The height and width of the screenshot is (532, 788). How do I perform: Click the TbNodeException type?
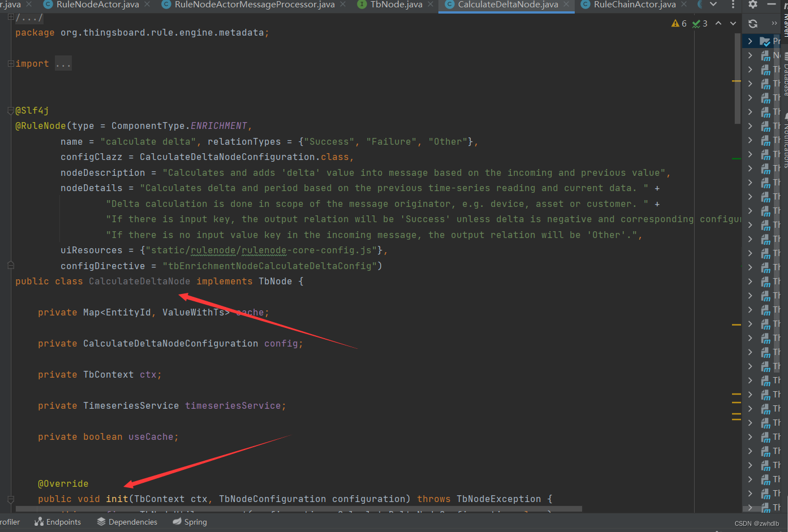(x=499, y=499)
